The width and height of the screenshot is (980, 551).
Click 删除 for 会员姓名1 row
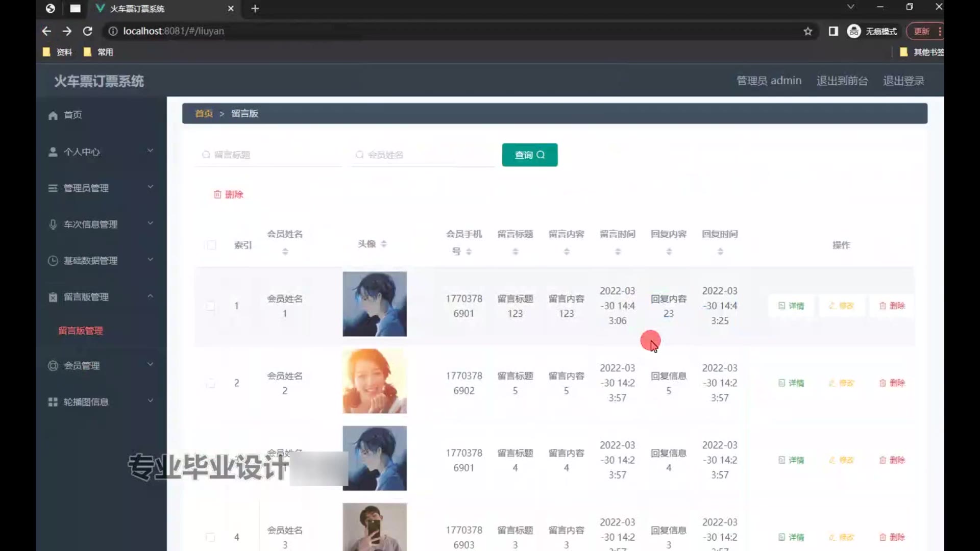892,306
